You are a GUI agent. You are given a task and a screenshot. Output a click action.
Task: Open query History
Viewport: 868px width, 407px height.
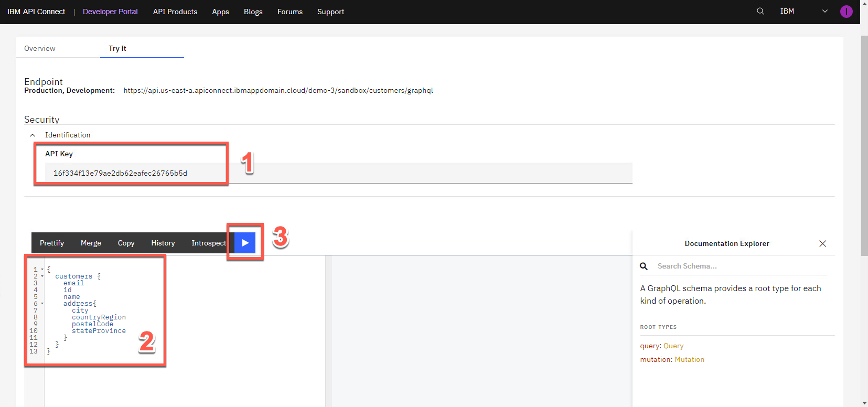click(163, 243)
